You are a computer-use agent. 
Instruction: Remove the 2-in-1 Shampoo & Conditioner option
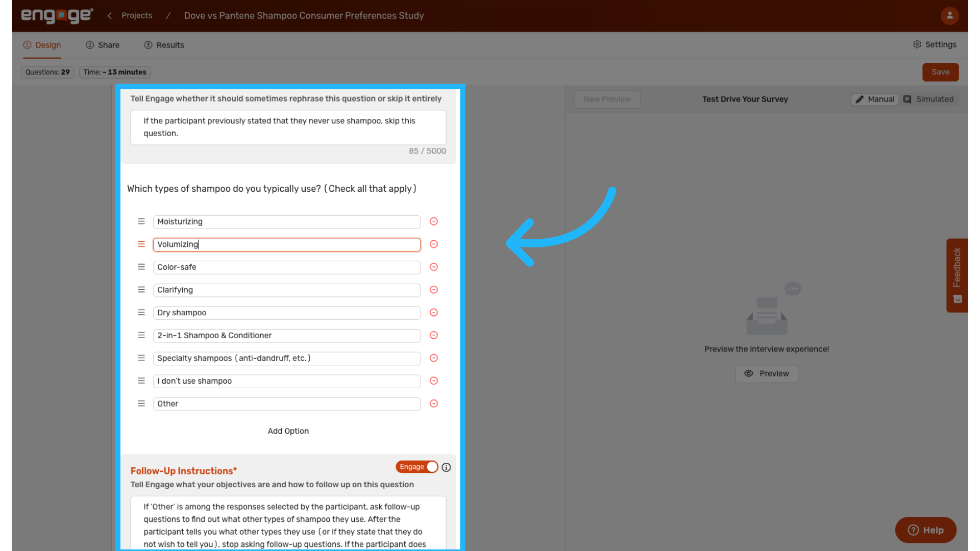[x=434, y=335]
